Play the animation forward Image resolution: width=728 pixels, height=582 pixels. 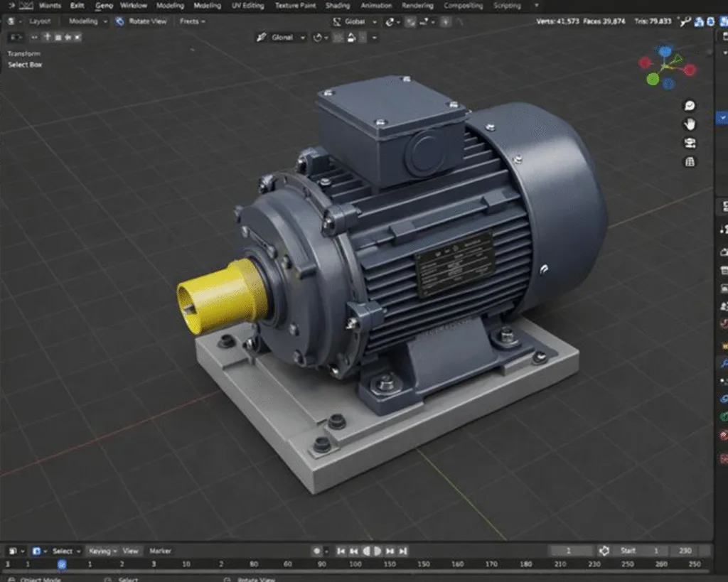pyautogui.click(x=377, y=551)
